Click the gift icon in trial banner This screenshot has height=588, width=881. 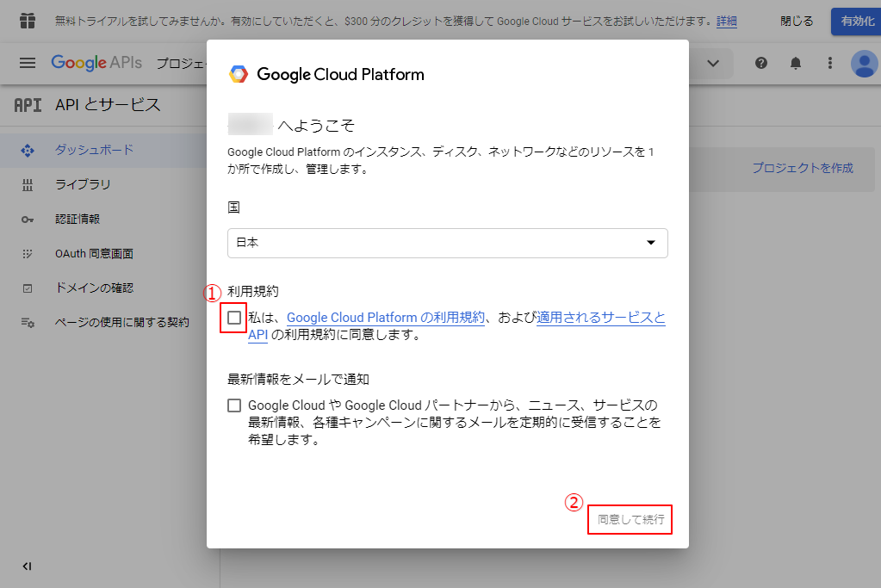28,21
